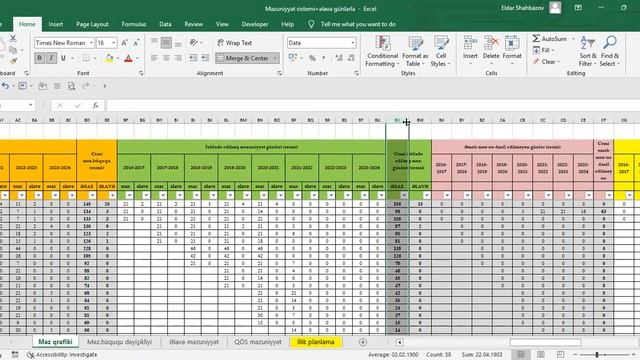Click Increase Indent icon

click(x=205, y=58)
